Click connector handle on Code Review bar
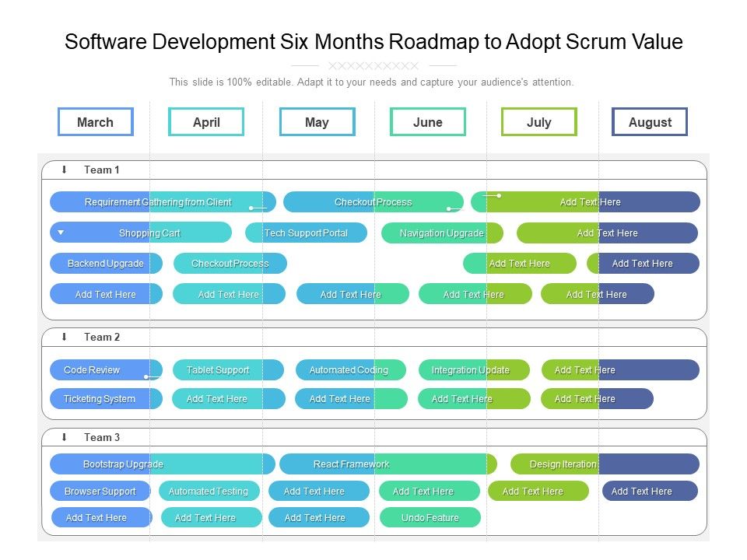747x560 pixels. 146,376
